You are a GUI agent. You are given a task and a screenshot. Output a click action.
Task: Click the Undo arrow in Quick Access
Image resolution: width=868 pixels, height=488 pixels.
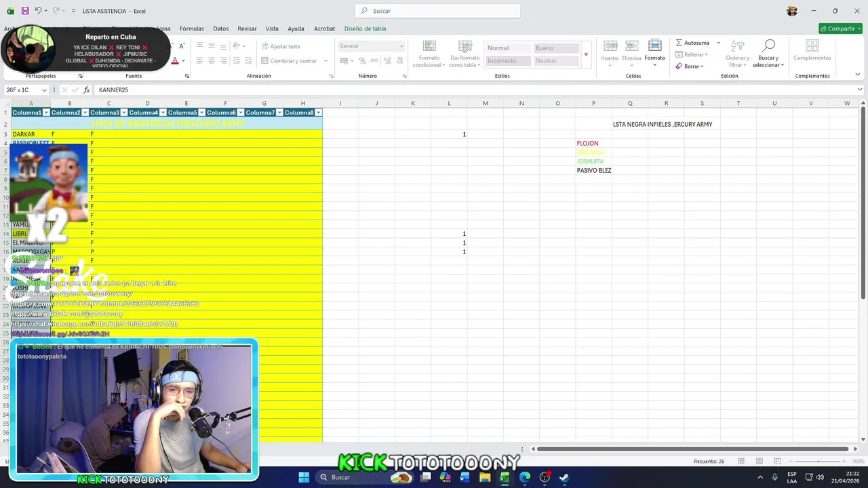[38, 11]
